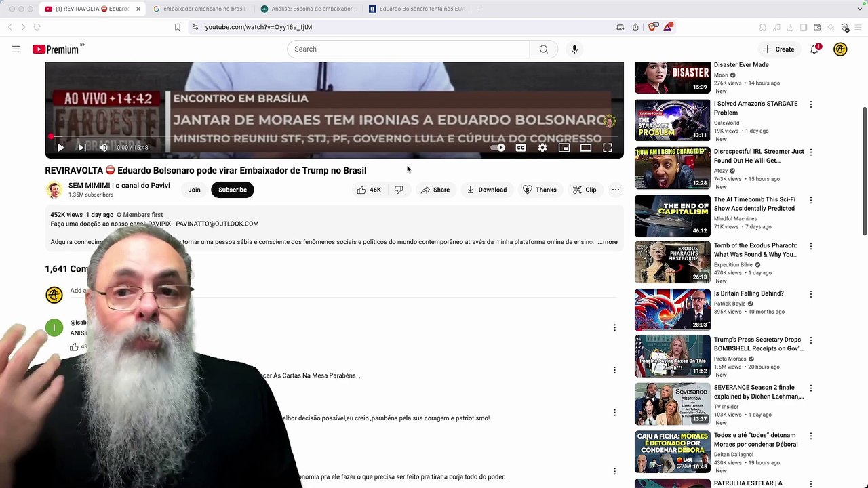Open options for 'Is Britain Falling Behind?'
The width and height of the screenshot is (868, 488).
810,294
